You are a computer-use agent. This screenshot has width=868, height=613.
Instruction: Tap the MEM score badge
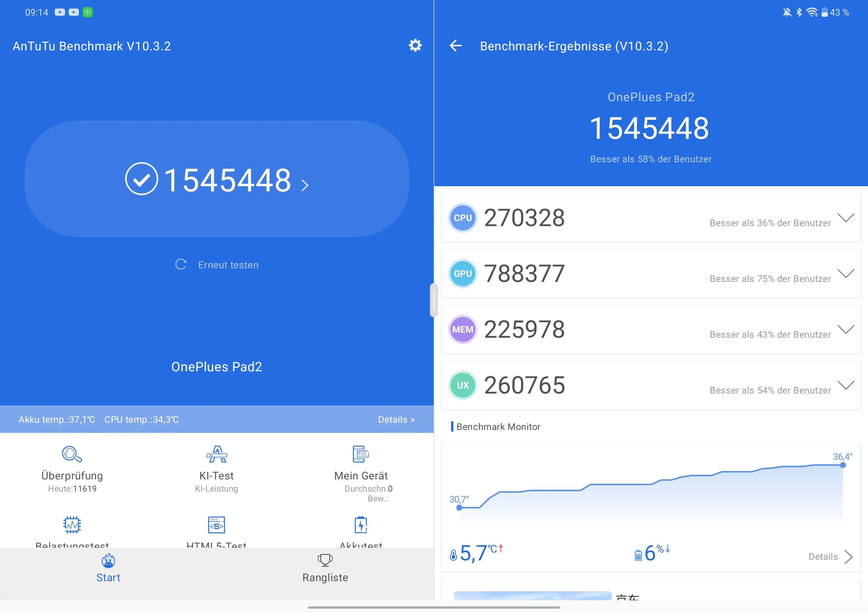coord(463,329)
